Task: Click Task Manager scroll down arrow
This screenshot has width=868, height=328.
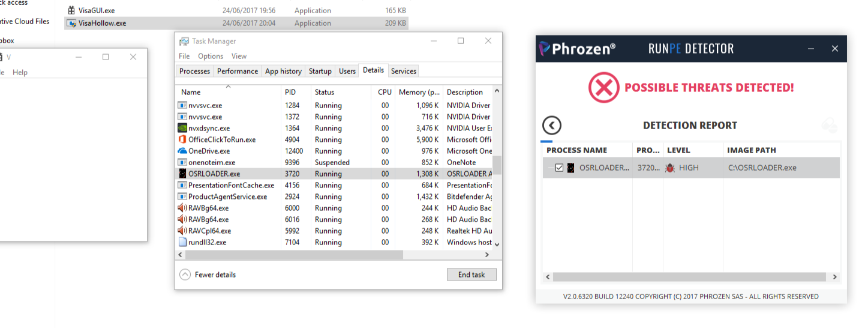Action: [x=497, y=244]
